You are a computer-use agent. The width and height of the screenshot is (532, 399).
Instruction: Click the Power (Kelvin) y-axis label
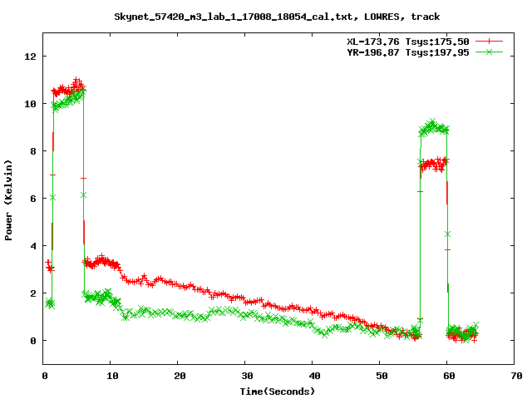coord(8,200)
